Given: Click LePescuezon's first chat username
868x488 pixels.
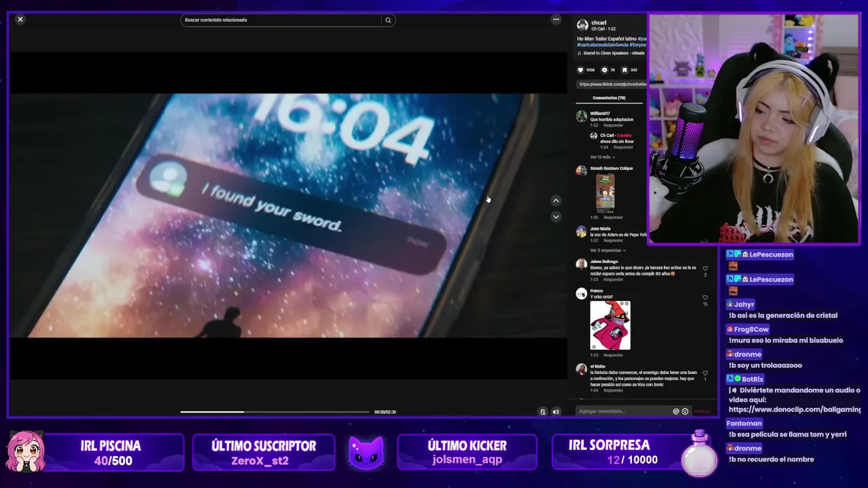Looking at the screenshot, I should pos(770,254).
